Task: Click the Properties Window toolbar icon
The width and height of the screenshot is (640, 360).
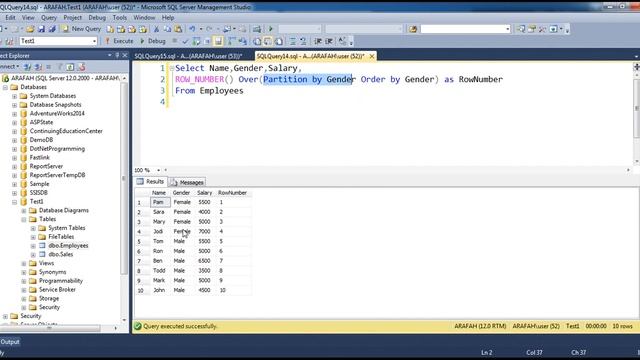Action: [x=532, y=29]
